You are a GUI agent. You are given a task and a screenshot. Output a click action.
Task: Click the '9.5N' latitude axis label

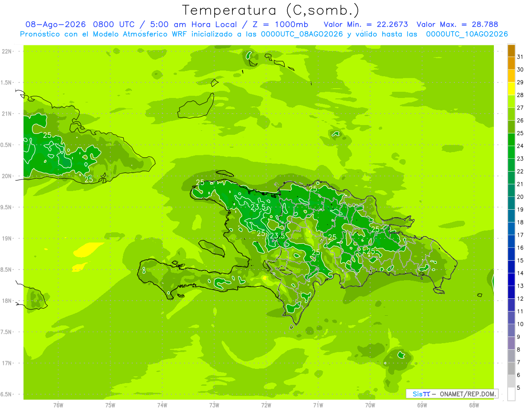(x=7, y=207)
